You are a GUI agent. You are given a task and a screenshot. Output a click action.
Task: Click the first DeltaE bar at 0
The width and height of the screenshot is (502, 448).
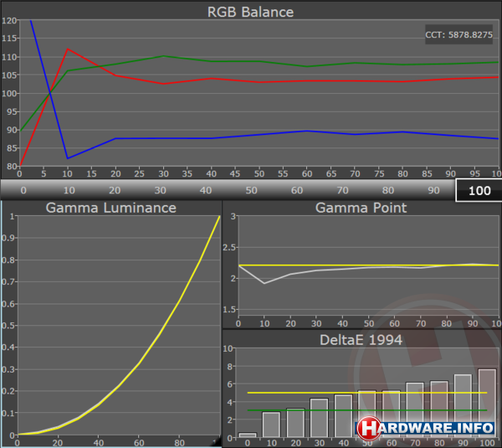tap(248, 435)
